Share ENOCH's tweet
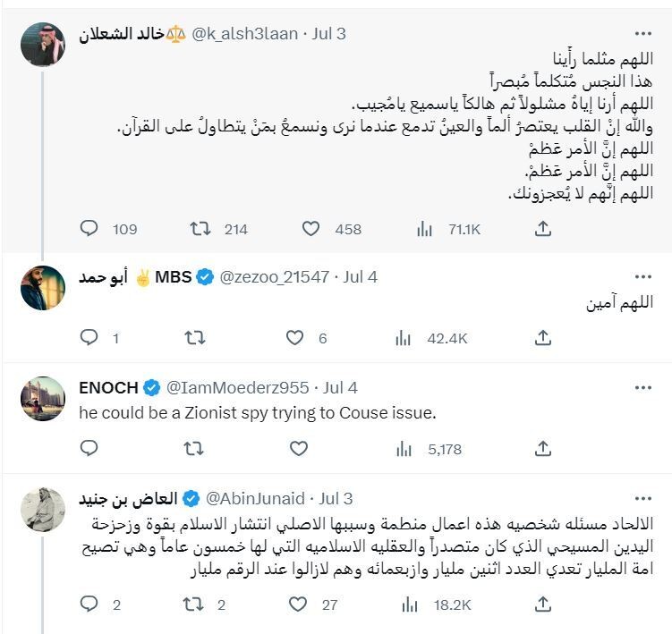The image size is (672, 634). coord(542,448)
